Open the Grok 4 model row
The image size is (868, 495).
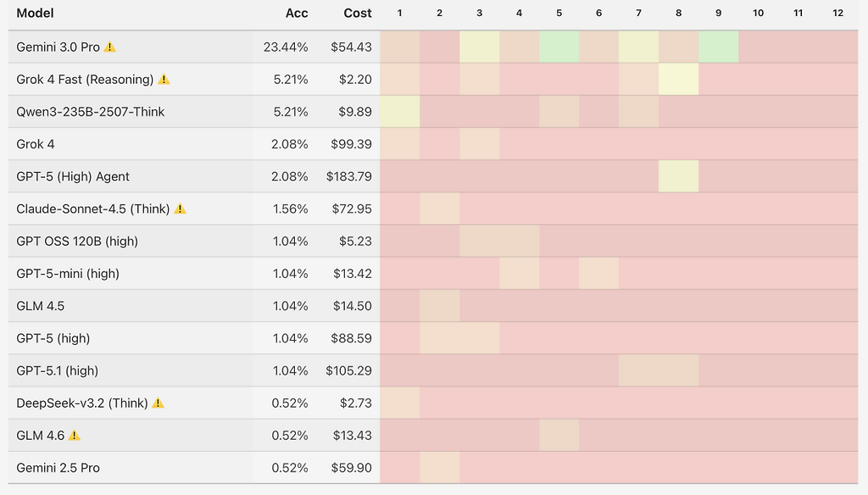point(36,144)
